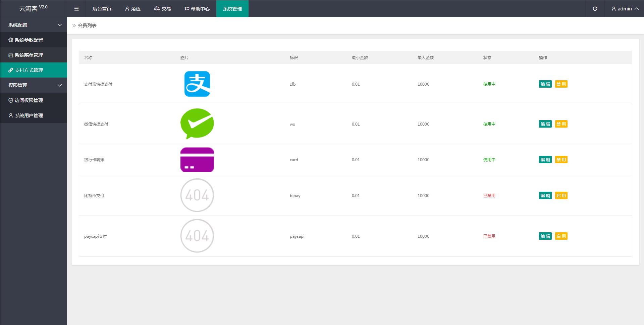Screen dimensions: 644x325
Task: Switch to the 交易 top menu
Action: (163, 9)
